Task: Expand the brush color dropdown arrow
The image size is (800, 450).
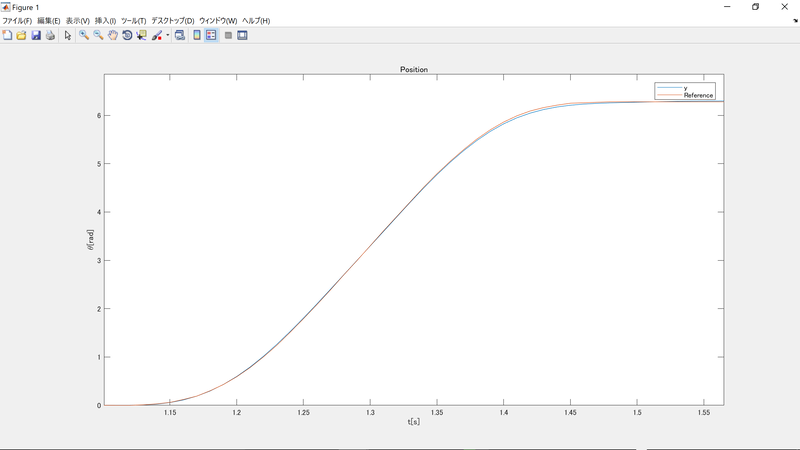Action: pos(167,35)
